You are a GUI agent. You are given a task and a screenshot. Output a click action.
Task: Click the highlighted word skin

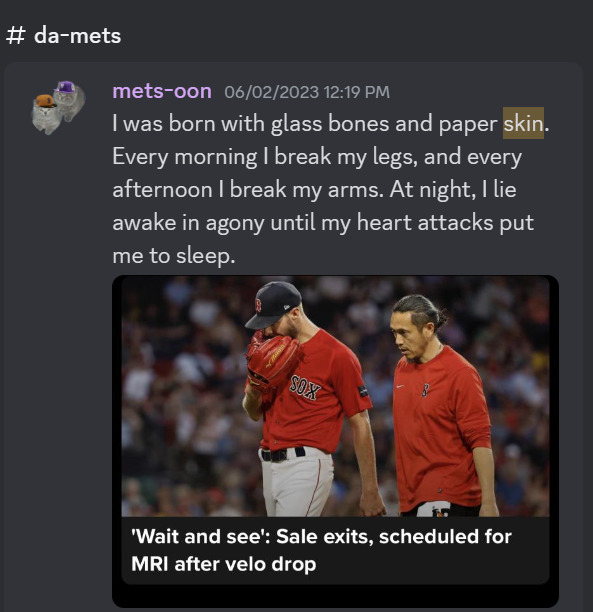[x=523, y=123]
